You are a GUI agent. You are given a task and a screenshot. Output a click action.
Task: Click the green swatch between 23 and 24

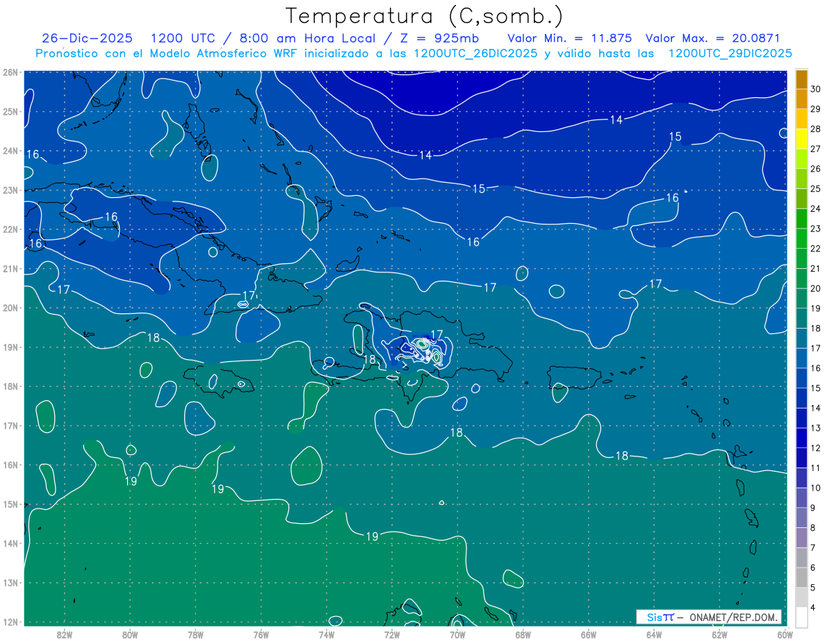801,219
